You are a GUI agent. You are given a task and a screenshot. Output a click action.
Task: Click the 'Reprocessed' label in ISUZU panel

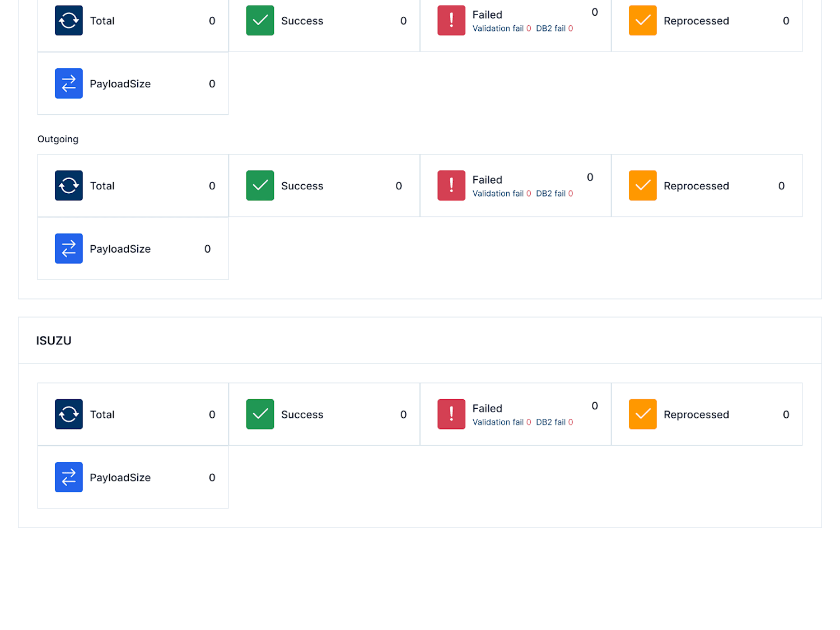coord(696,414)
